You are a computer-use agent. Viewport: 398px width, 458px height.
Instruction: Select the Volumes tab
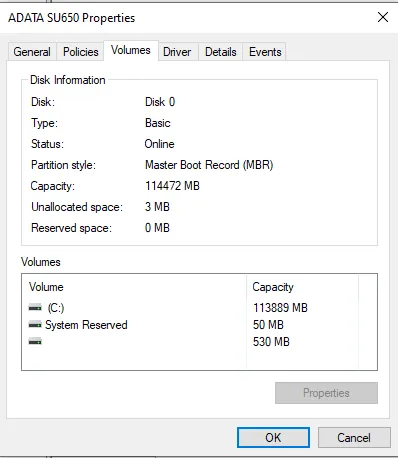pyautogui.click(x=131, y=50)
